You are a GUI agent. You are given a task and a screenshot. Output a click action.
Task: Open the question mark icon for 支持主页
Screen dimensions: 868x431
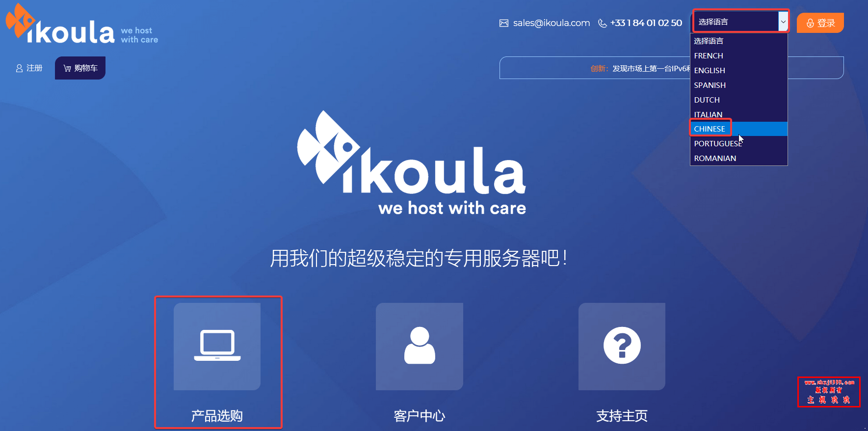[622, 346]
